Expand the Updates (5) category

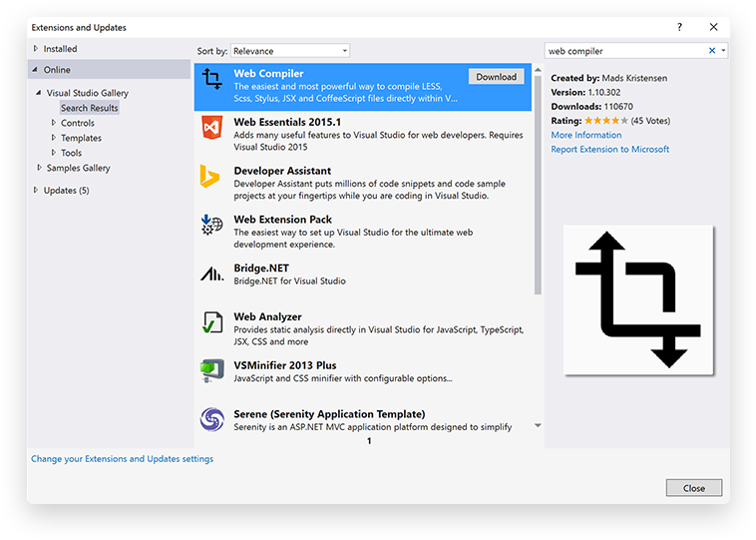click(36, 190)
